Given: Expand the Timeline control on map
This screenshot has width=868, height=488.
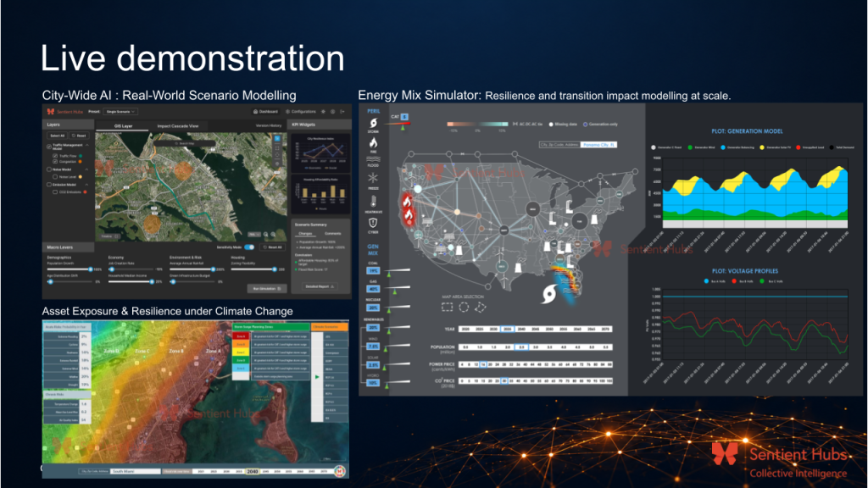Looking at the screenshot, I should point(108,236).
